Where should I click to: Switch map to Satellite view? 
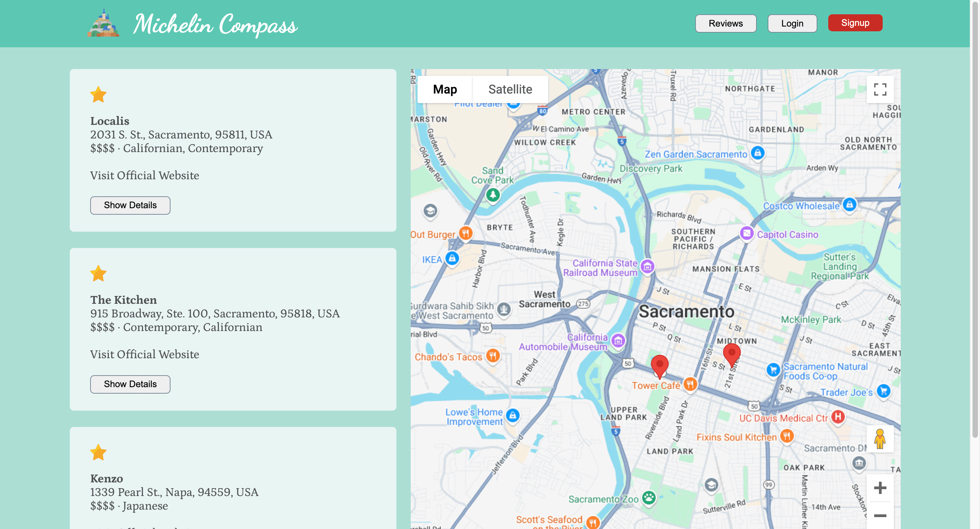tap(510, 89)
